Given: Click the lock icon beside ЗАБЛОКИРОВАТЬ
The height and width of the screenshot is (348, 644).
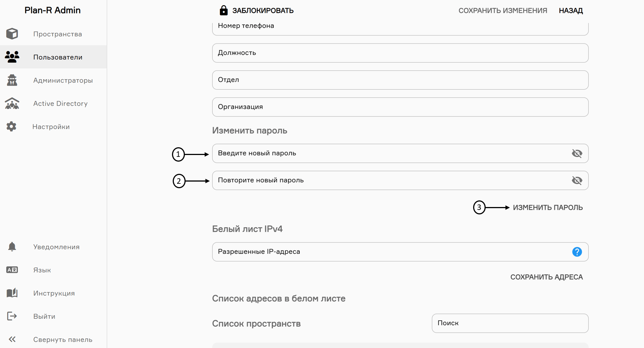Looking at the screenshot, I should [x=223, y=10].
